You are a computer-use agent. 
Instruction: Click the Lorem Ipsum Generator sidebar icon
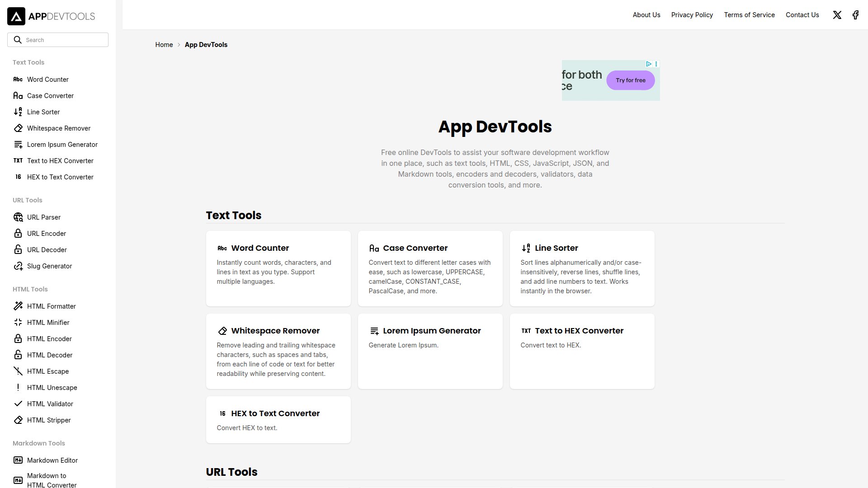18,145
